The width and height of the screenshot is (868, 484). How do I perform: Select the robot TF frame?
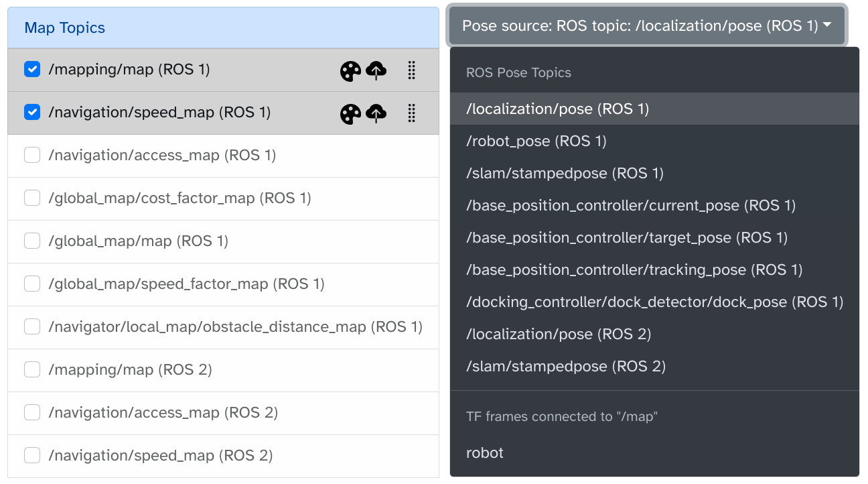tap(485, 453)
